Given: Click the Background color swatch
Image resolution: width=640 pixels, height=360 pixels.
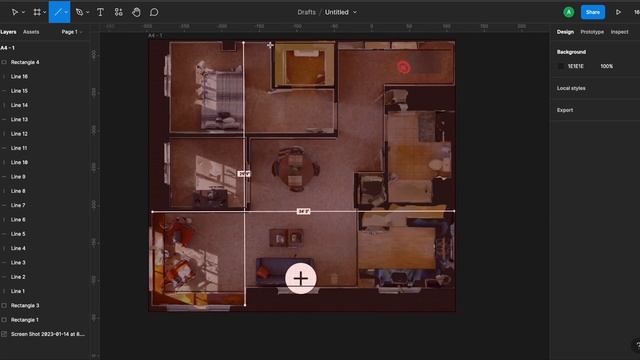Looking at the screenshot, I should point(561,66).
